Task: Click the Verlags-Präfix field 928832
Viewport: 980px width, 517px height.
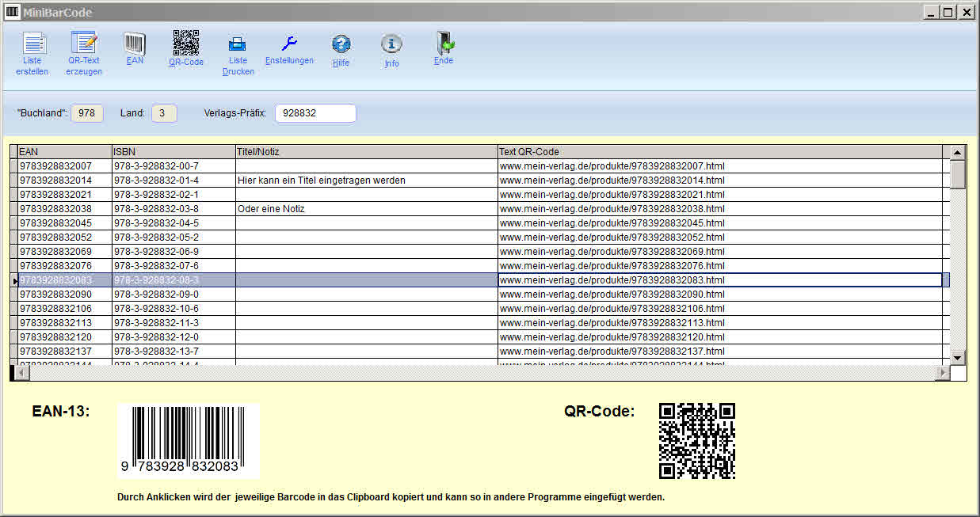Action: coord(315,113)
